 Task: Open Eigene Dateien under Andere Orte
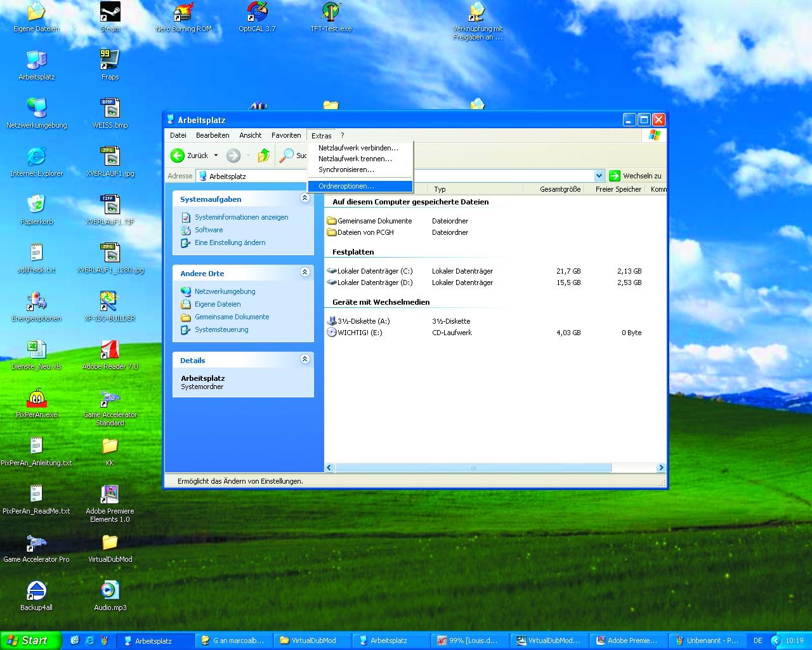218,304
